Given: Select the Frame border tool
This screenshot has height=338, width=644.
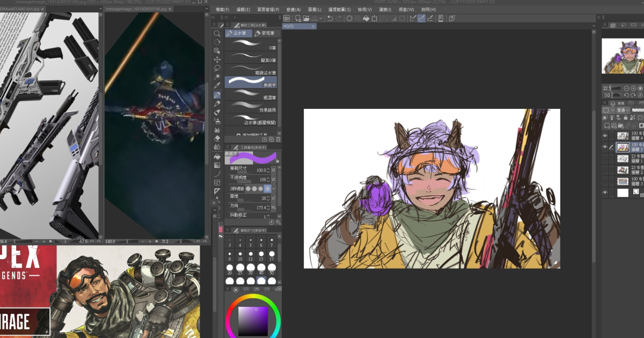Looking at the screenshot, I should pos(217,182).
